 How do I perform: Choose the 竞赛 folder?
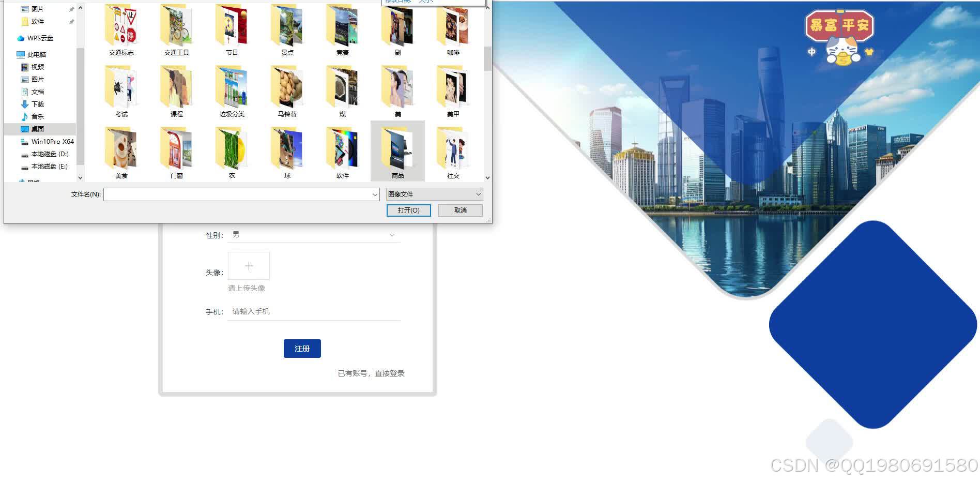click(343, 29)
